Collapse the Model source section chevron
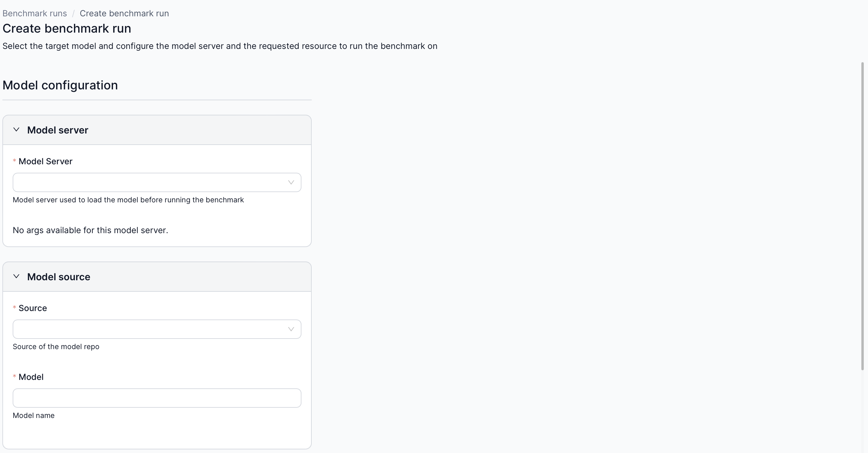 (x=16, y=276)
